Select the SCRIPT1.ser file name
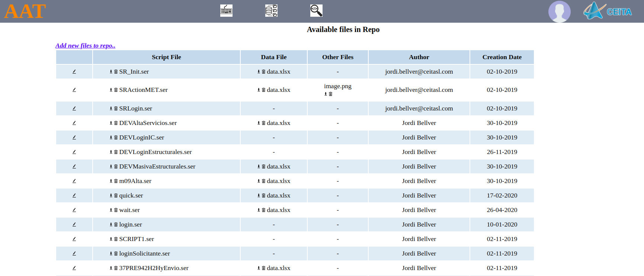Viewport: 644px width, 276px height. [137, 239]
